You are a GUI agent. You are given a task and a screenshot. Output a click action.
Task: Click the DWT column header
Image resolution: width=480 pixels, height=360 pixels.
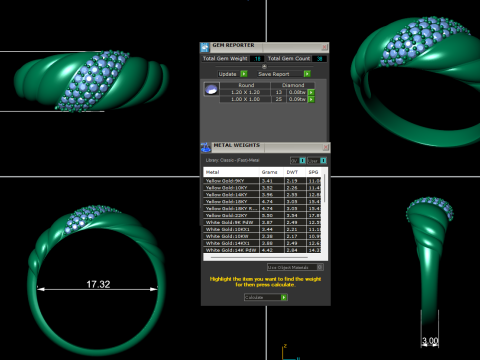295,172
